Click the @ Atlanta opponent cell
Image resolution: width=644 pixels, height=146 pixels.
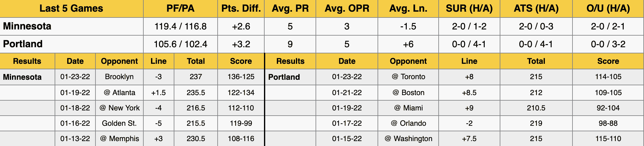(x=119, y=93)
